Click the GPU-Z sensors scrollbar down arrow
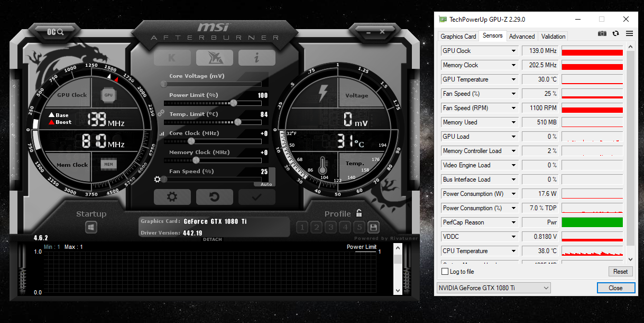The image size is (644, 323). click(630, 259)
